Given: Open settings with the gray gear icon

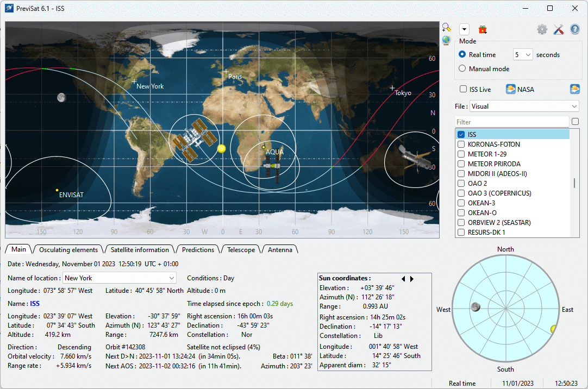Looking at the screenshot, I should tap(542, 29).
